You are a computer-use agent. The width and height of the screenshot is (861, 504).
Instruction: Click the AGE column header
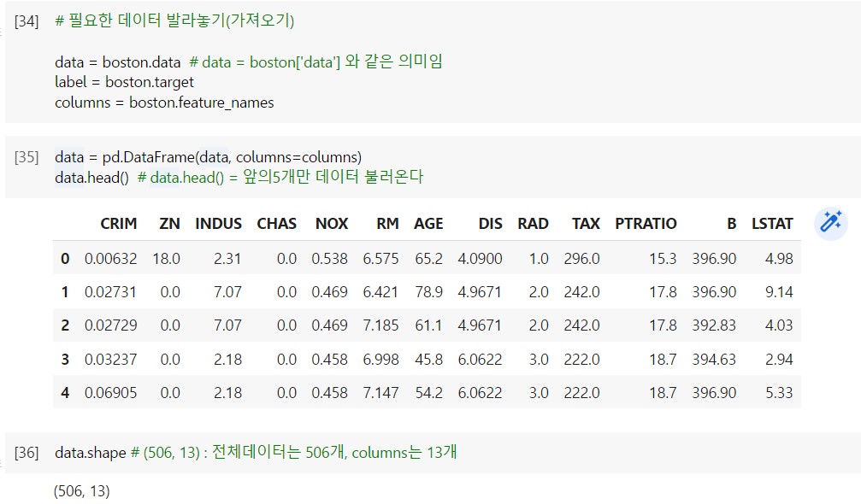pyautogui.click(x=428, y=224)
